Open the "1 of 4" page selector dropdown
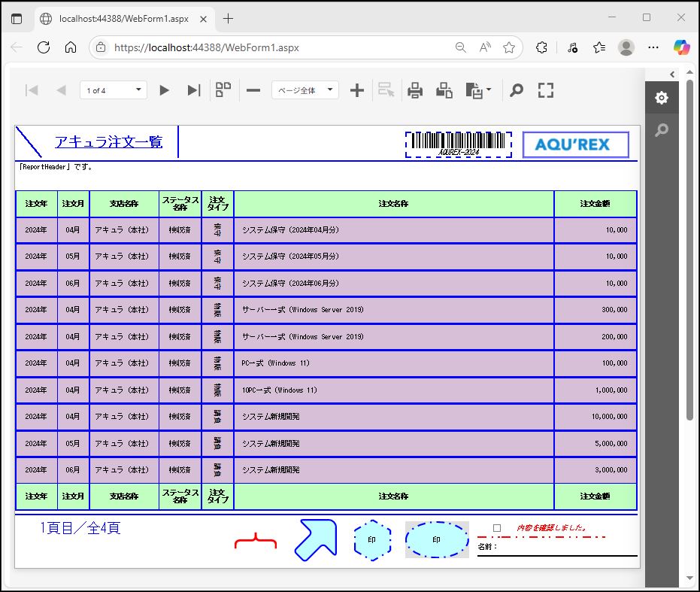 tap(114, 90)
